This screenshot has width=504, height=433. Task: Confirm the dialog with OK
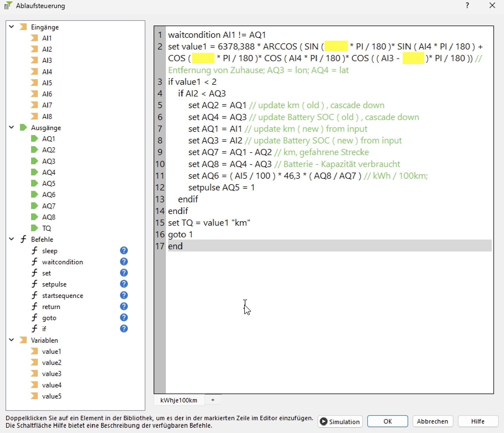(387, 421)
